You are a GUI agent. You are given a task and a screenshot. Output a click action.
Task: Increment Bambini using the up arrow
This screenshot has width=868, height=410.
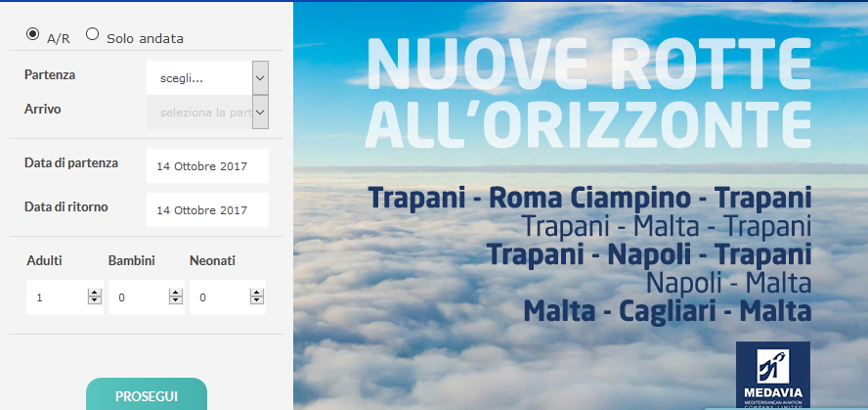(176, 293)
